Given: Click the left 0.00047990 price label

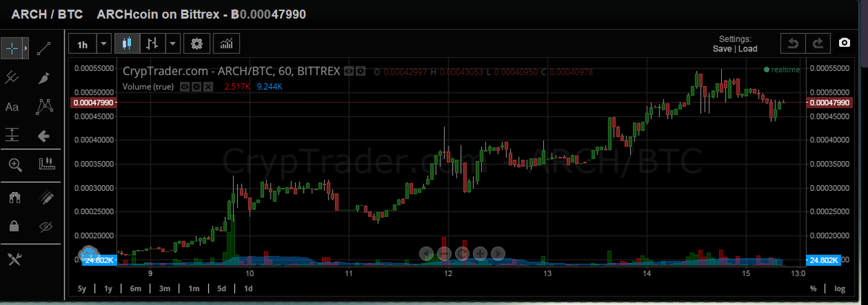Looking at the screenshot, I should pyautogui.click(x=93, y=103).
